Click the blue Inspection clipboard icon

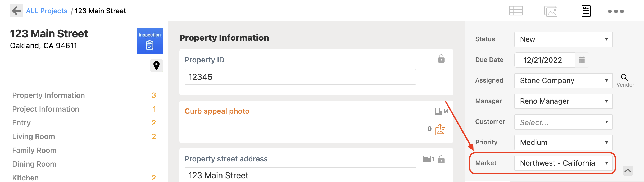[x=149, y=40]
